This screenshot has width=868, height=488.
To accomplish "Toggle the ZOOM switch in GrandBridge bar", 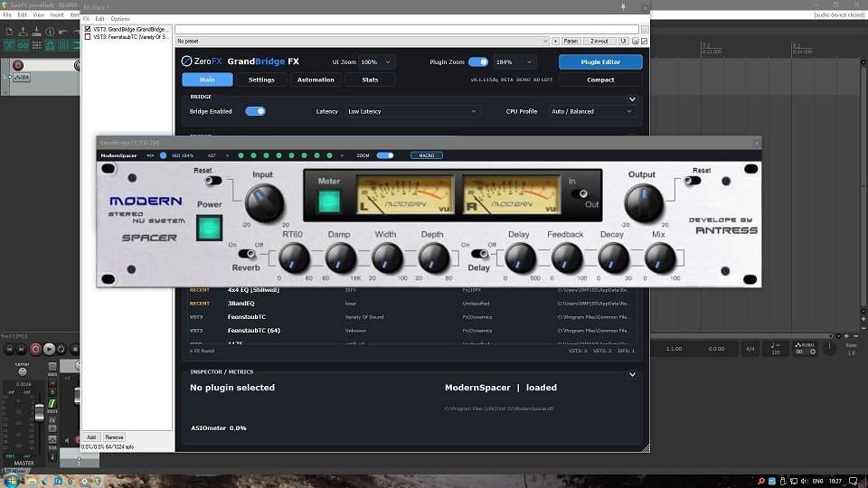I will click(x=385, y=155).
